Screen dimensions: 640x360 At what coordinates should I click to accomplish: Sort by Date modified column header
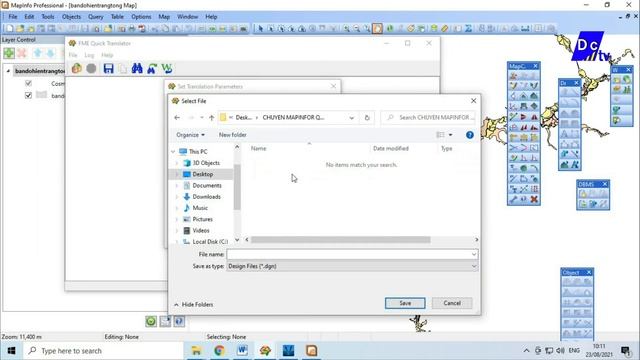pos(391,149)
